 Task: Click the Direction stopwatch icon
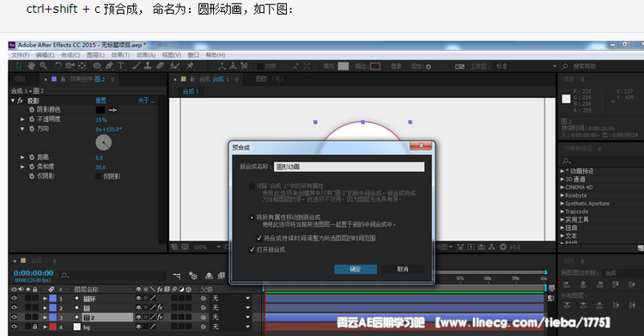(x=32, y=129)
